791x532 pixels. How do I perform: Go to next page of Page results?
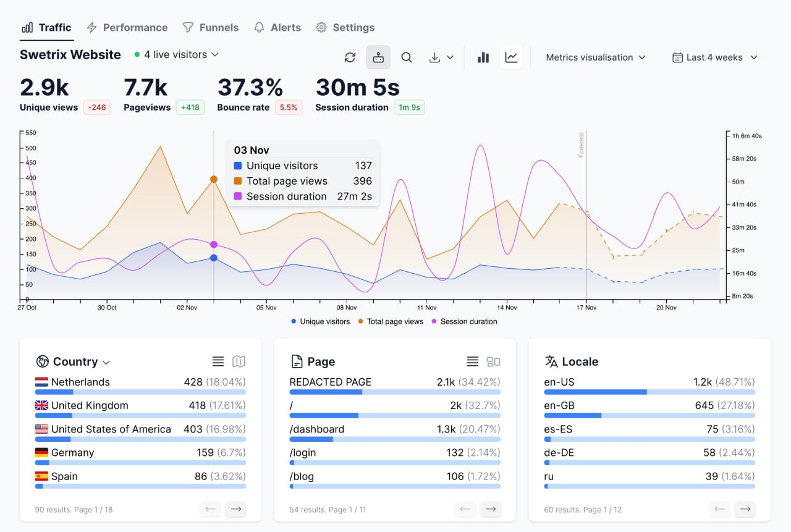pos(491,509)
